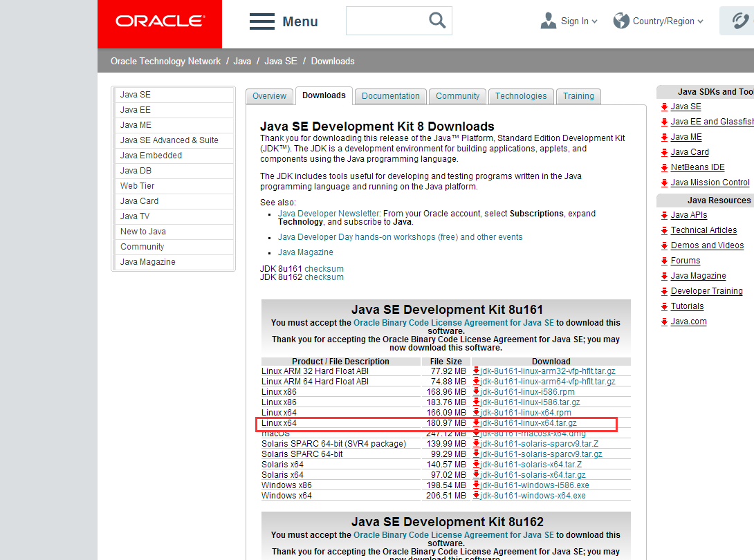Image resolution: width=754 pixels, height=560 pixels.
Task: Open Java Developer Day workshops link
Action: point(400,237)
